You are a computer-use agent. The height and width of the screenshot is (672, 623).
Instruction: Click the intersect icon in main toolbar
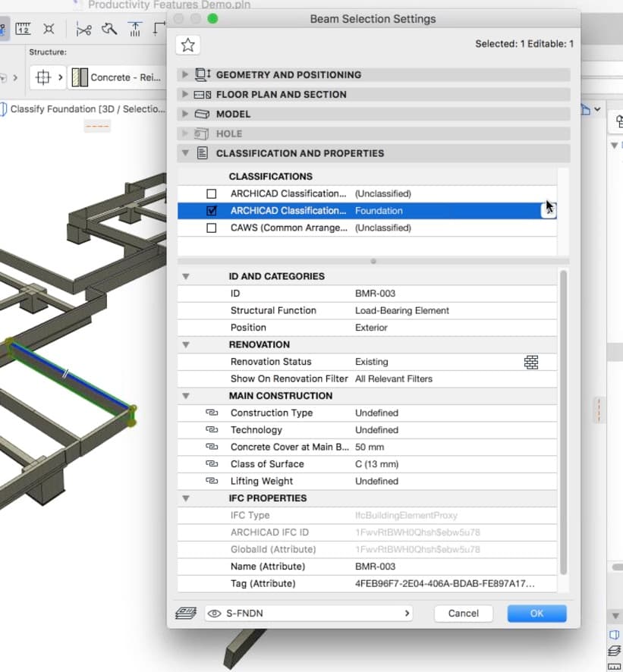pos(49,29)
